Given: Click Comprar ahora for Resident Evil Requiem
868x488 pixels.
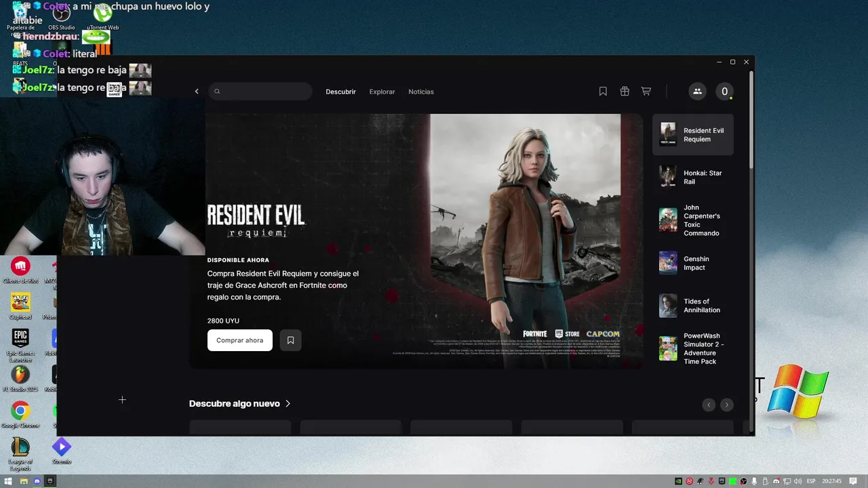Looking at the screenshot, I should (x=240, y=340).
